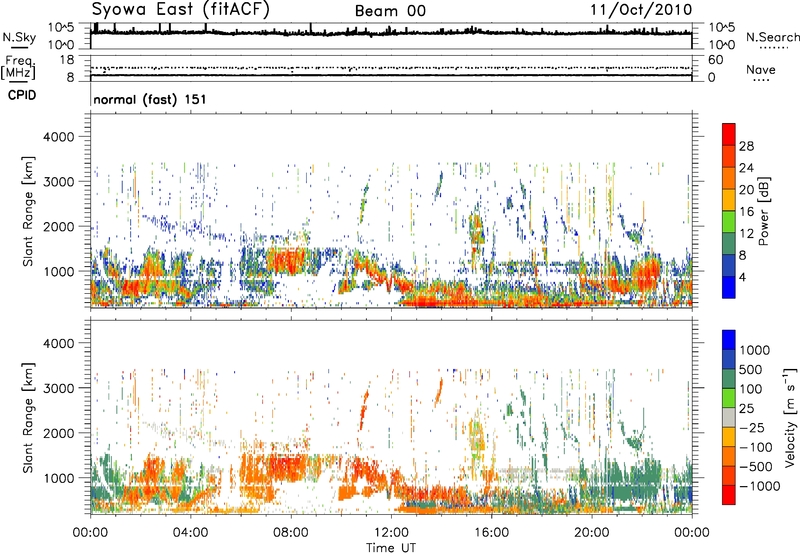Click the "Nave" legend label
Viewport: 800px width, 554px height.
point(761,69)
